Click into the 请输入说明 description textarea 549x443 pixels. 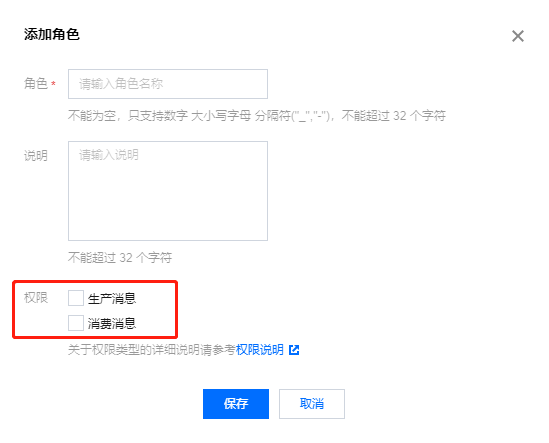tap(168, 191)
